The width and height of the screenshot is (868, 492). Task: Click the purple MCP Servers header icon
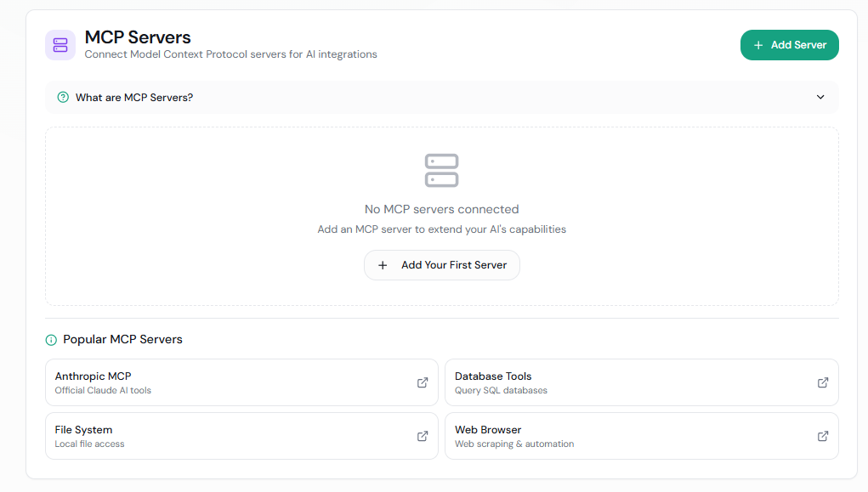[x=60, y=45]
